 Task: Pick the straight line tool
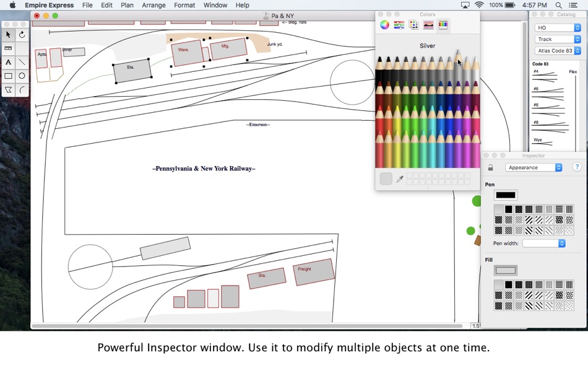coord(22,62)
